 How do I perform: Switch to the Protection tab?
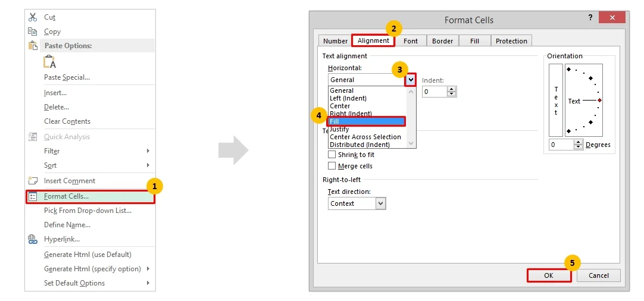511,40
